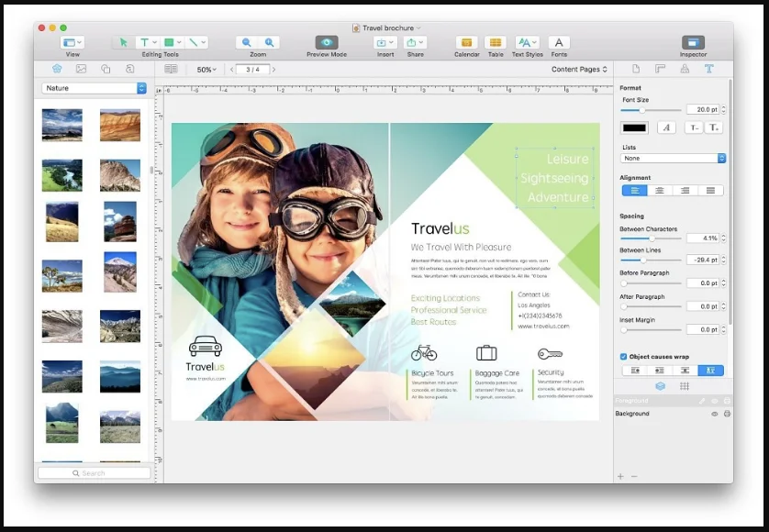The image size is (769, 532).
Task: Open the black text color swatch
Action: tap(634, 128)
